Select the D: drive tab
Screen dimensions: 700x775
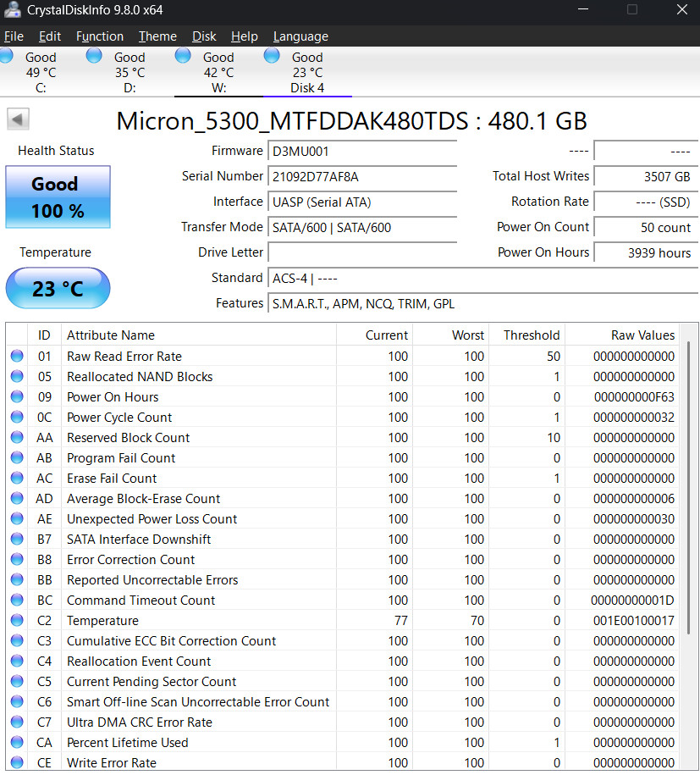pyautogui.click(x=130, y=72)
